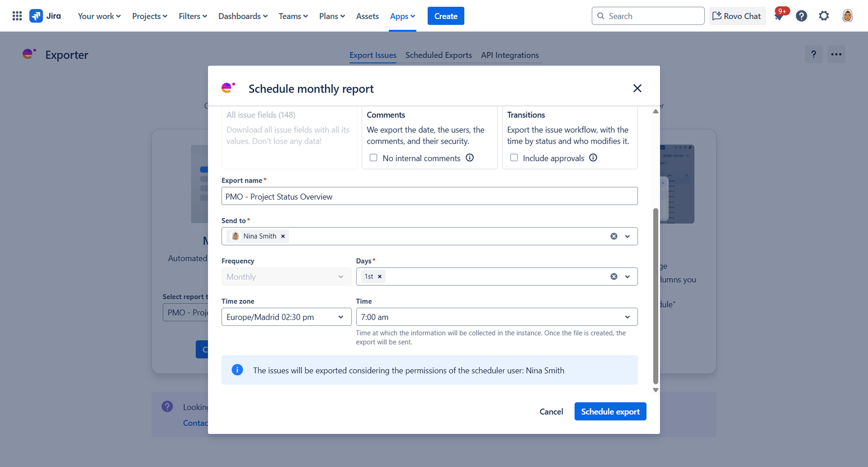The width and height of the screenshot is (868, 467).
Task: Open the app switcher grid icon
Action: (x=17, y=16)
